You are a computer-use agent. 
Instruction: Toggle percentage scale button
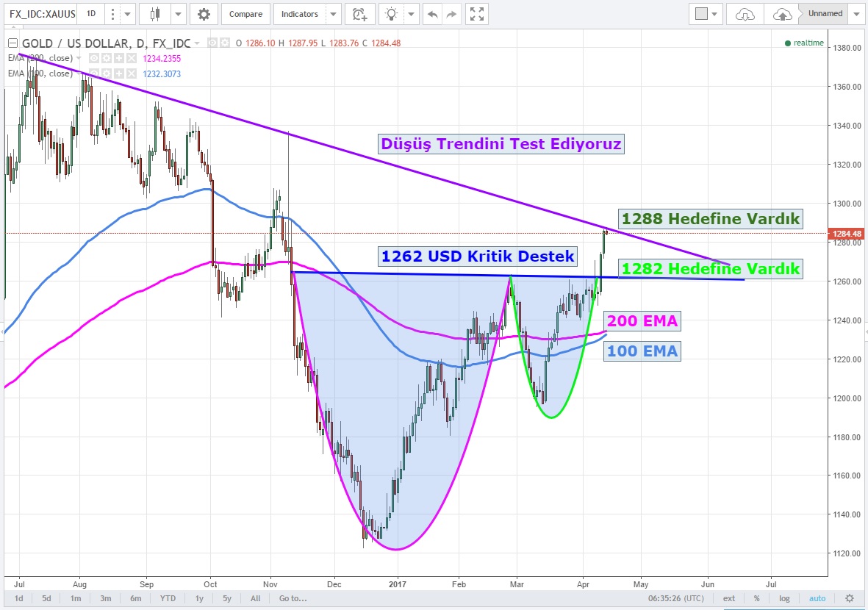pos(757,598)
